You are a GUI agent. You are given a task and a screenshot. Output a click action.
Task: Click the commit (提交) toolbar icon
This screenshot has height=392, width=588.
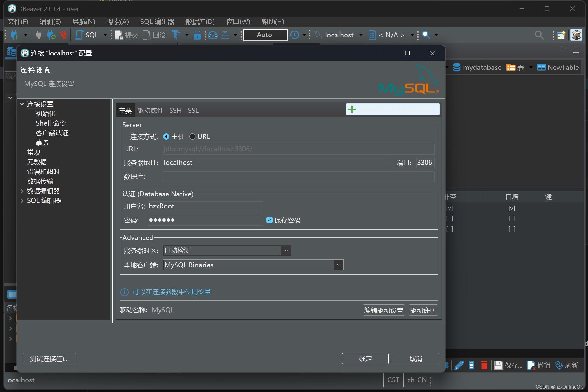tap(119, 35)
